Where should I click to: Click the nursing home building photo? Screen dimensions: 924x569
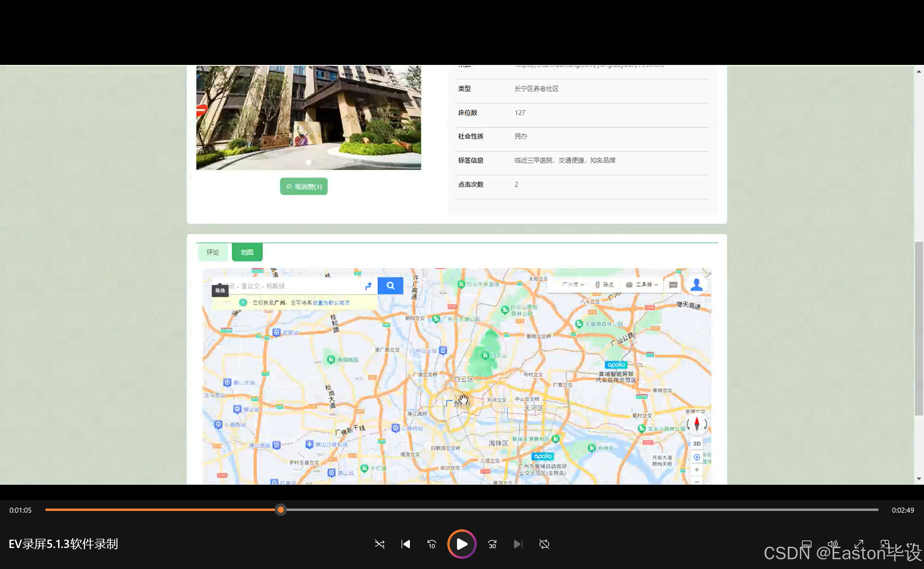click(x=309, y=118)
